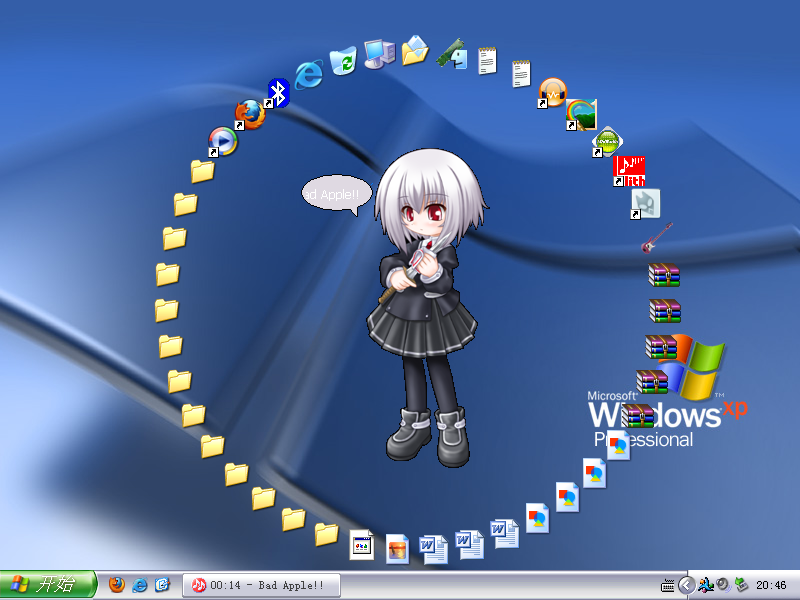This screenshot has height=600, width=800.
Task: Click the 20:46 taskbar clock
Action: click(771, 585)
